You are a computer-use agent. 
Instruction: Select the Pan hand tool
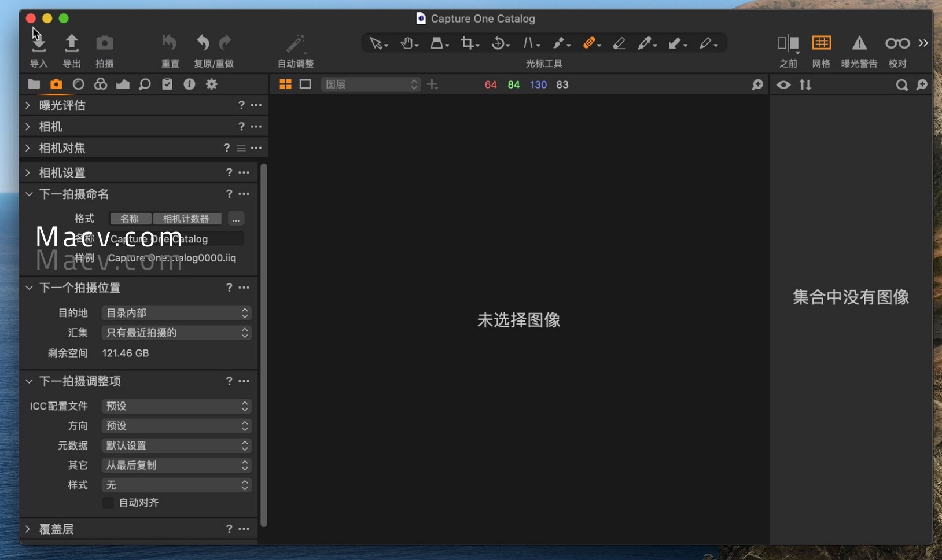[x=409, y=43]
